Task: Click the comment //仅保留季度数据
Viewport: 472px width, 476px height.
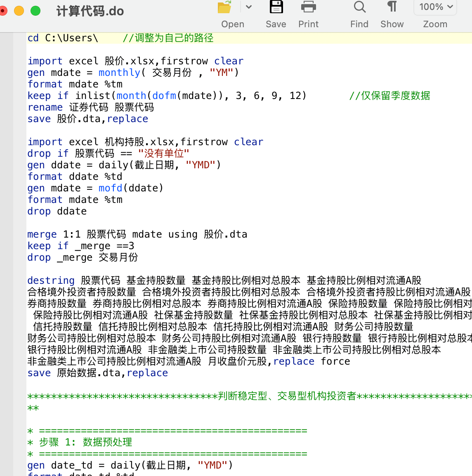Action: point(389,96)
